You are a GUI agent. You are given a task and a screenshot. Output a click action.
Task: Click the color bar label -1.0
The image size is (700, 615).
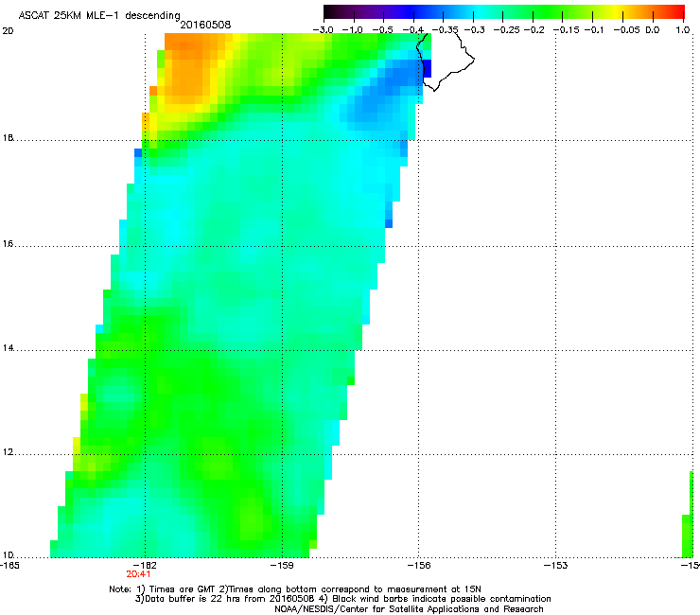coord(353,30)
